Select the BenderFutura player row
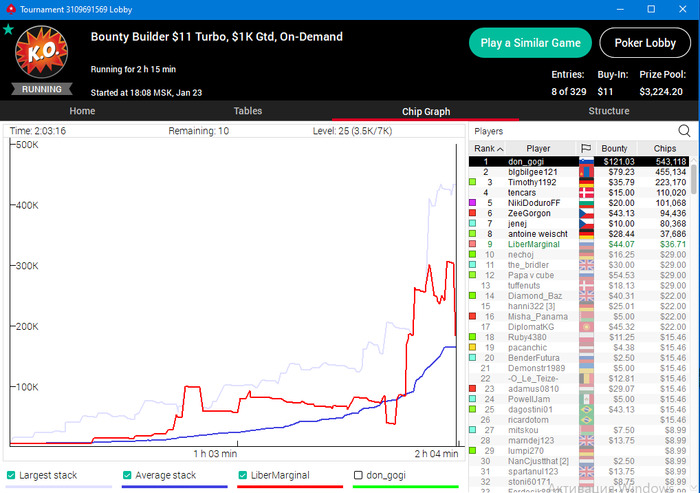Viewport: 700px width, 493px height. [579, 358]
